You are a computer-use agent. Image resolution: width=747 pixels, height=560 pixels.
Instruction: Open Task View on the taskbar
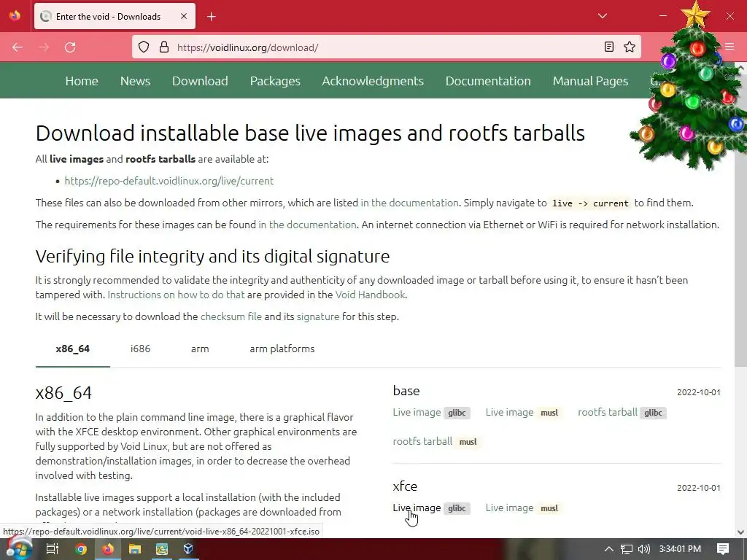(52, 549)
